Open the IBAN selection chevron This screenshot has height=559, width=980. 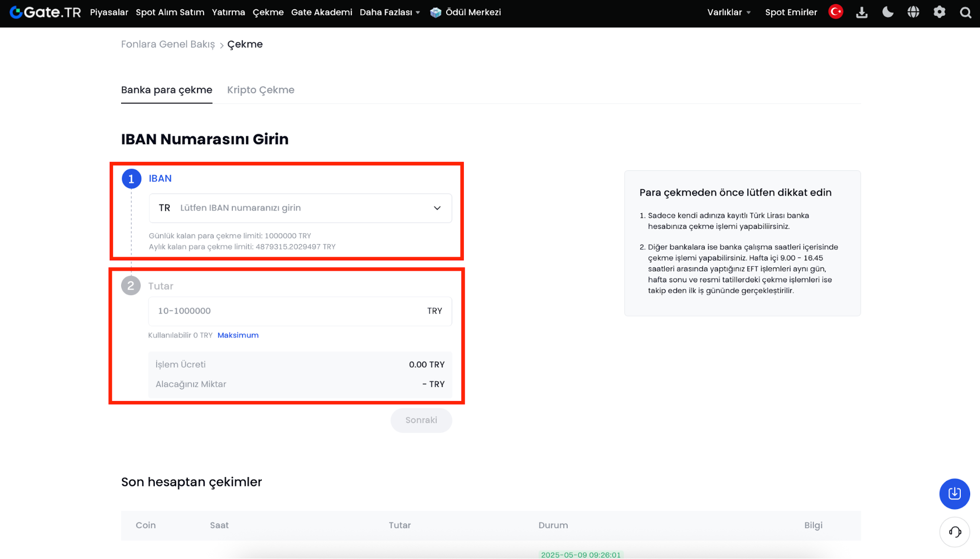pyautogui.click(x=437, y=208)
